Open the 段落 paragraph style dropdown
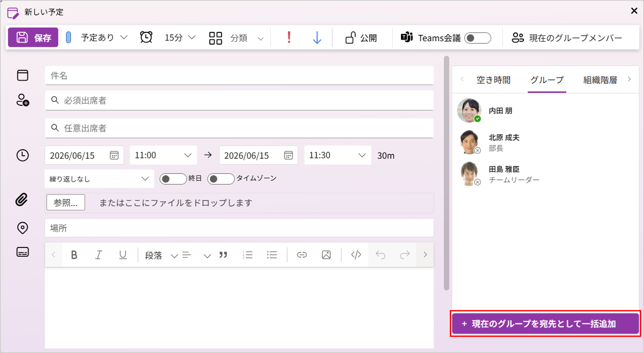 (x=162, y=255)
